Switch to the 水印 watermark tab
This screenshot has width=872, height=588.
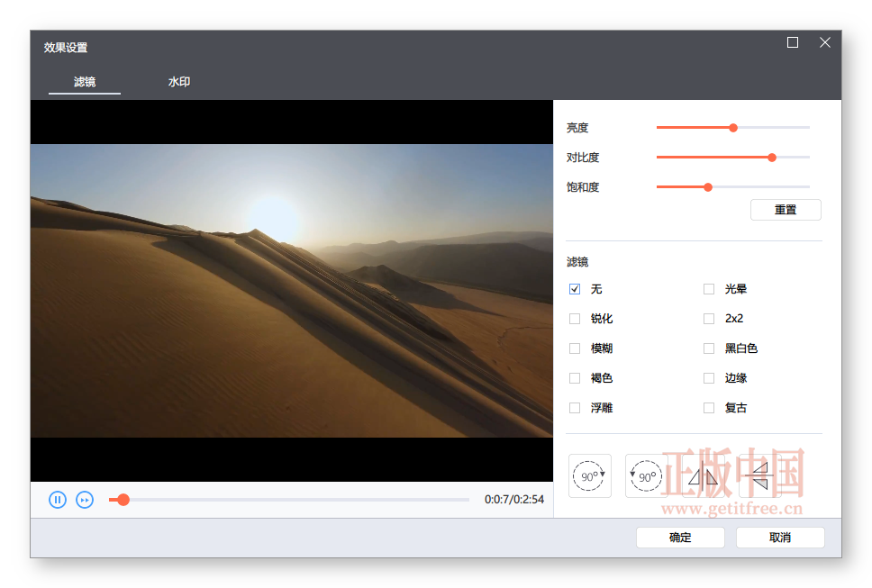[179, 82]
